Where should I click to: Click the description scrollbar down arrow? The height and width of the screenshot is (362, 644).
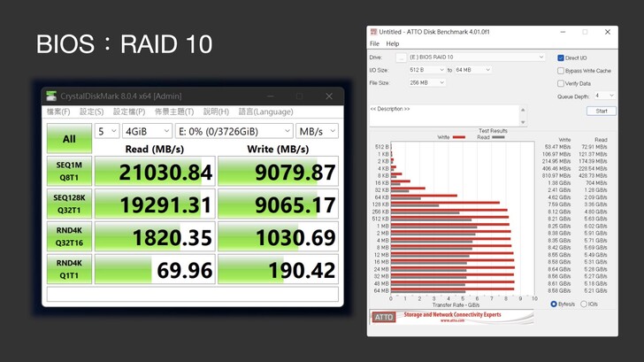pos(523,122)
